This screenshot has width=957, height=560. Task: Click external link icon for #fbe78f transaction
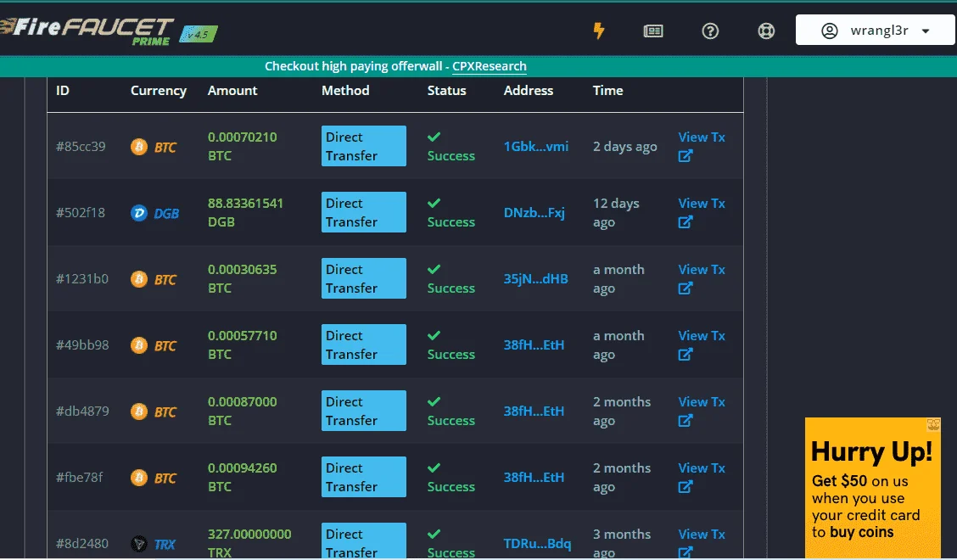(686, 486)
